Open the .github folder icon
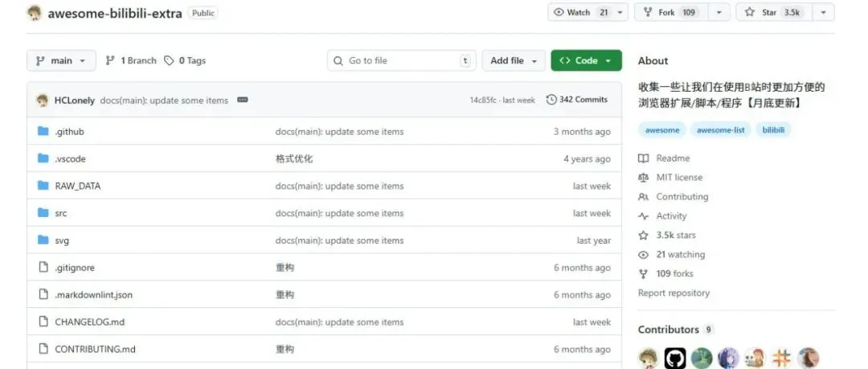Screen dimensions: 868x369 (43, 131)
